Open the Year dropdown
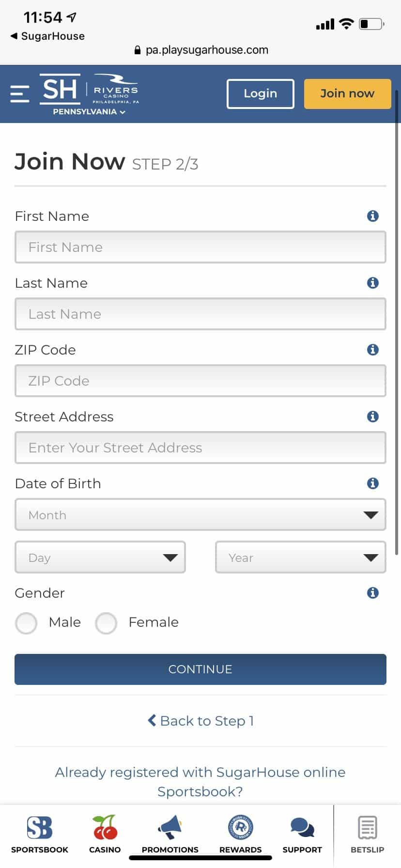Screen dimensions: 401x868 pos(300,558)
